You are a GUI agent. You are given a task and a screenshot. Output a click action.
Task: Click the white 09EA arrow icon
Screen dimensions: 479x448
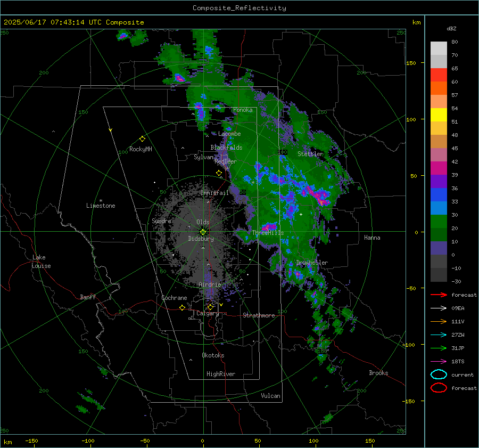(x=439, y=308)
